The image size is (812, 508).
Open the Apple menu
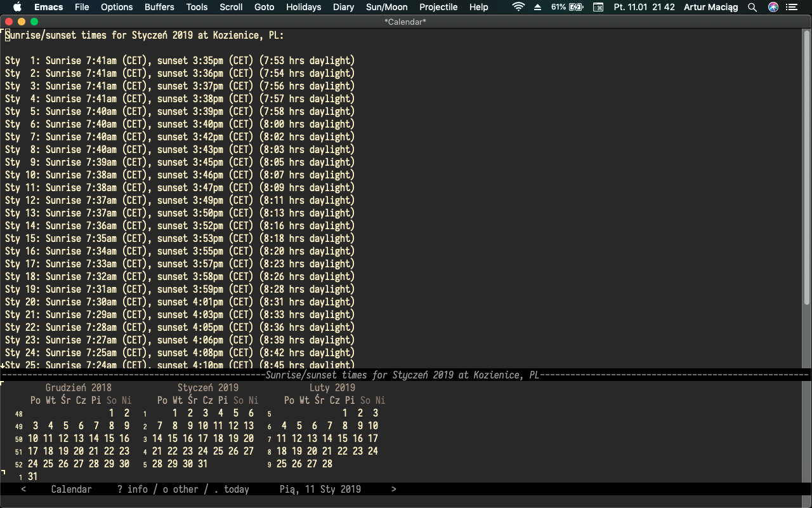(16, 7)
